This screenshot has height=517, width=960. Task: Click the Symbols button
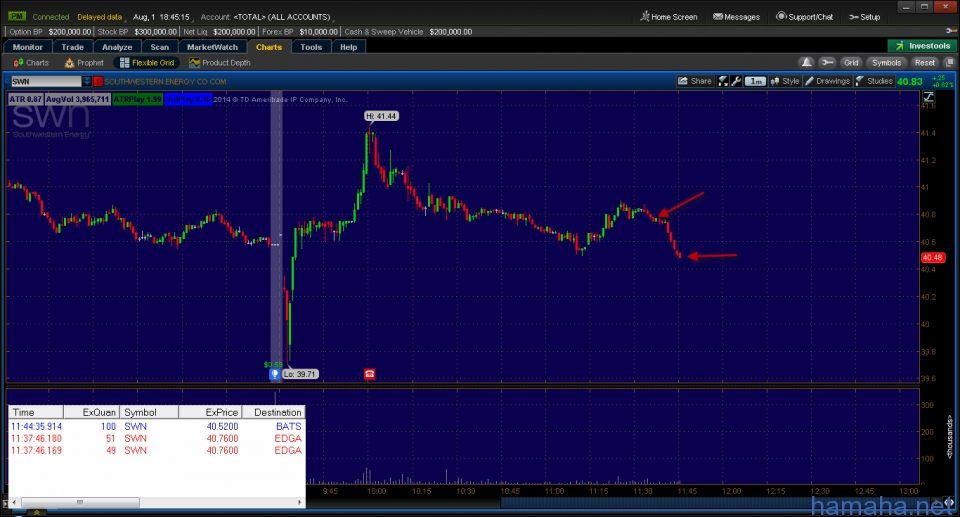(886, 62)
